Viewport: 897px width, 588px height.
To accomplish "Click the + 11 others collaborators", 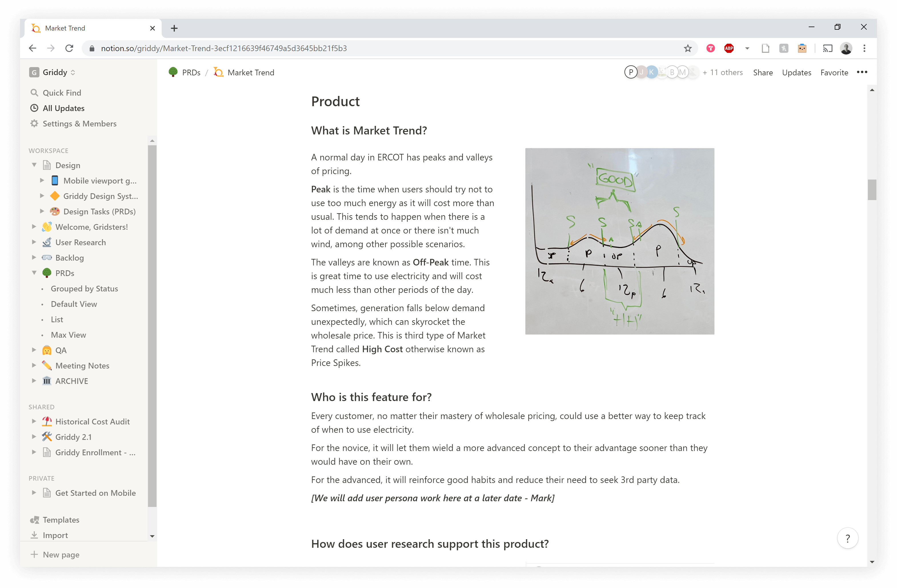I will [x=722, y=72].
